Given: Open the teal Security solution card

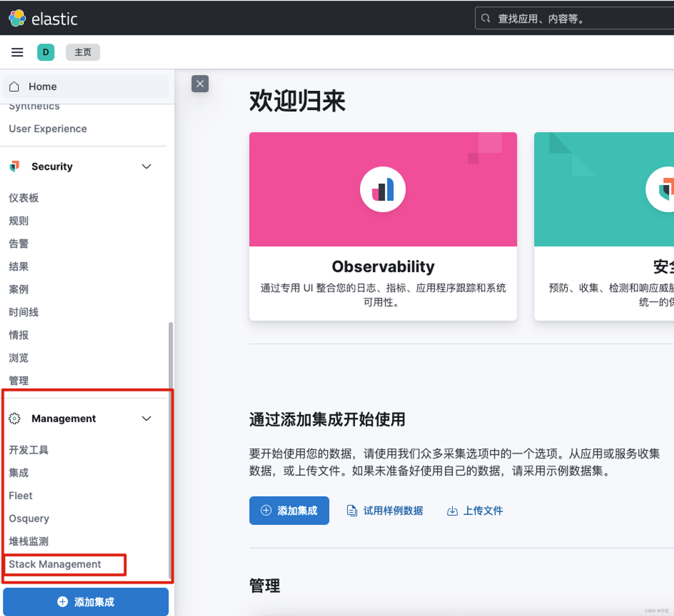Looking at the screenshot, I should coord(604,226).
